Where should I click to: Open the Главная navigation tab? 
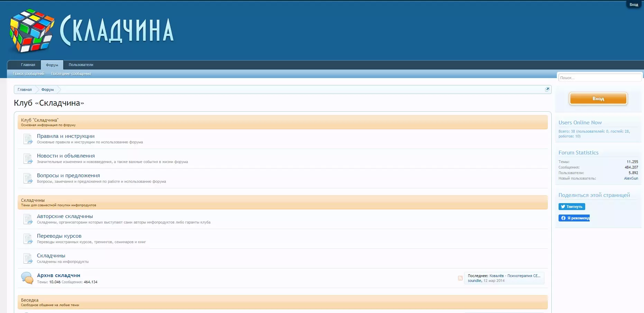(28, 65)
